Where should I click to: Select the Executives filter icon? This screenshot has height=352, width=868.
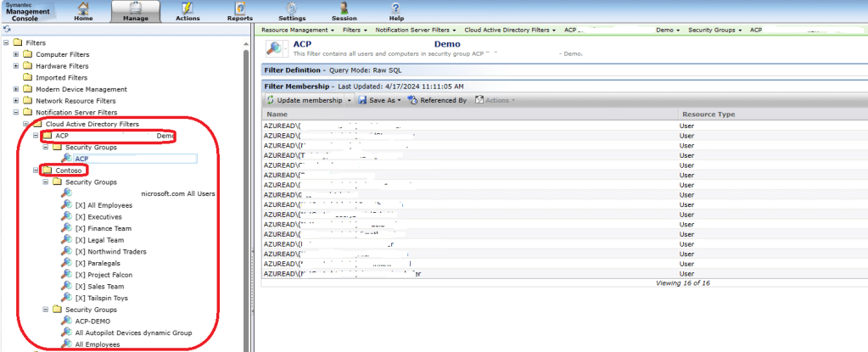tap(66, 216)
